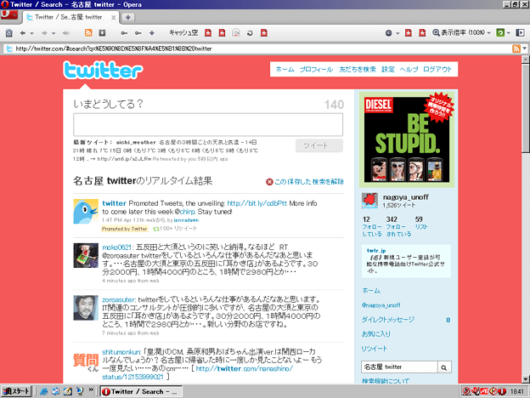This screenshot has height=398, width=530.
Task: Click nagoya_unoff profile avatar
Action: pyautogui.click(x=370, y=201)
